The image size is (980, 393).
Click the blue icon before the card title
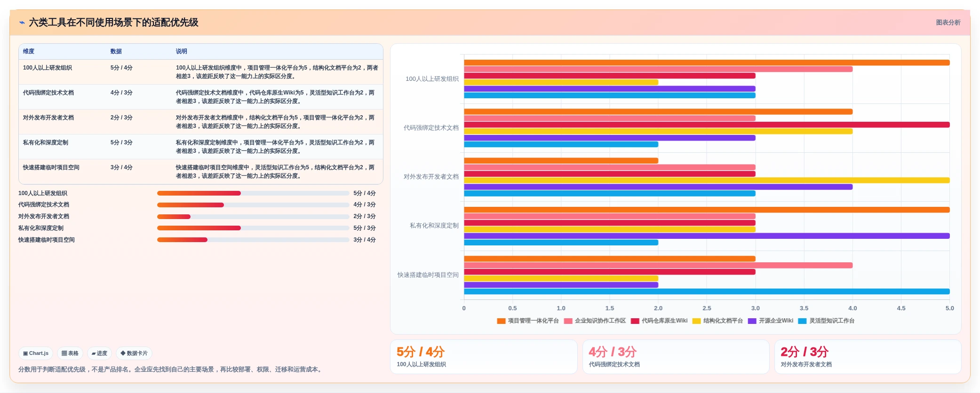22,23
